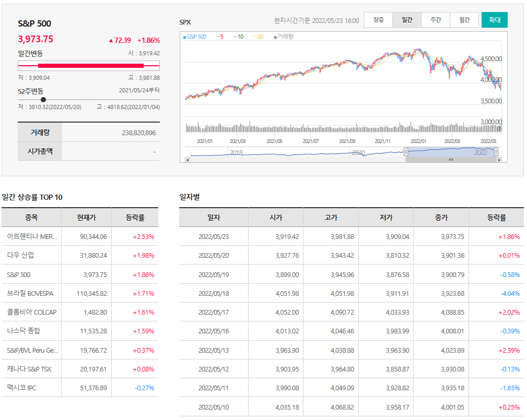Click the 시가 column header
This screenshot has height=420, width=527.
click(276, 218)
